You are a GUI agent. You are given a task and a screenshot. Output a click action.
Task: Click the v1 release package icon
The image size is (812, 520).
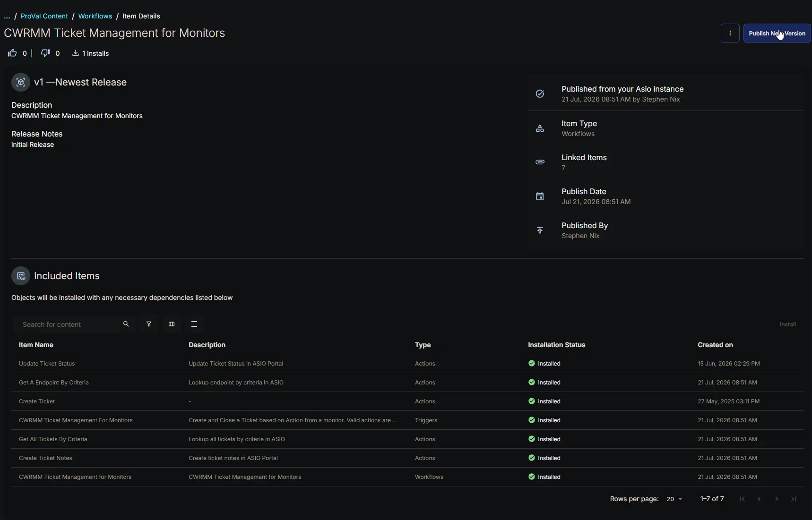21,82
